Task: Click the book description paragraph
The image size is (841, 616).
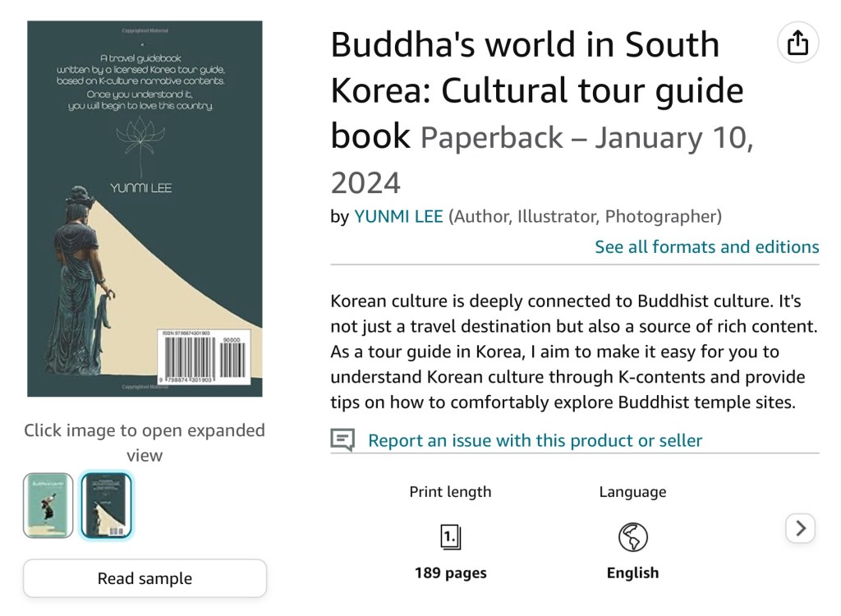Action: 574,352
